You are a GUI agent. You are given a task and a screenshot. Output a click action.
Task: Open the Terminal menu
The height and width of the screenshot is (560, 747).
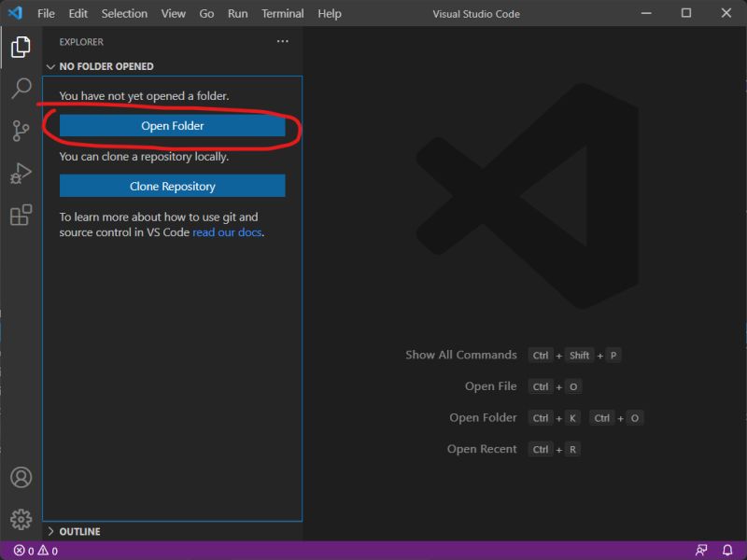pyautogui.click(x=282, y=13)
